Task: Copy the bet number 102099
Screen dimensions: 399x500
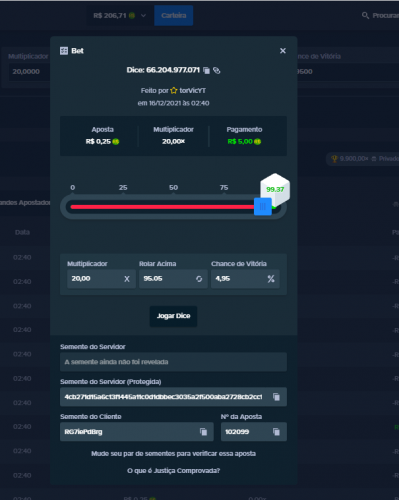Action: 276,432
